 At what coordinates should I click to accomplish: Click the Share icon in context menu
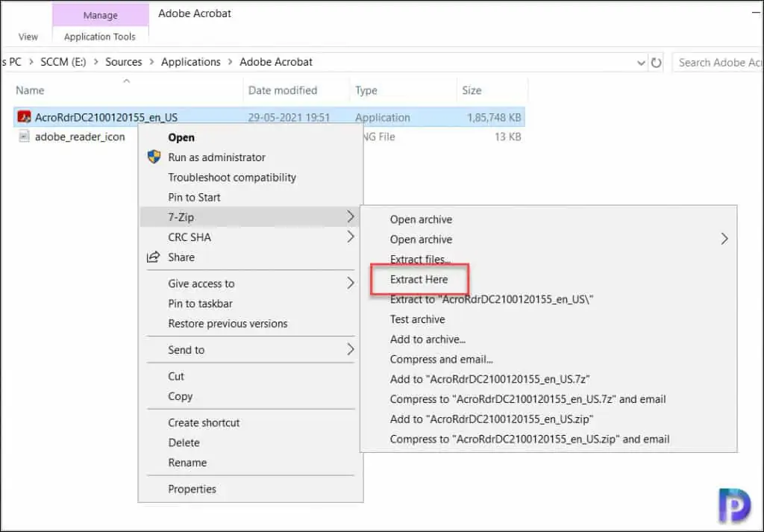(154, 257)
